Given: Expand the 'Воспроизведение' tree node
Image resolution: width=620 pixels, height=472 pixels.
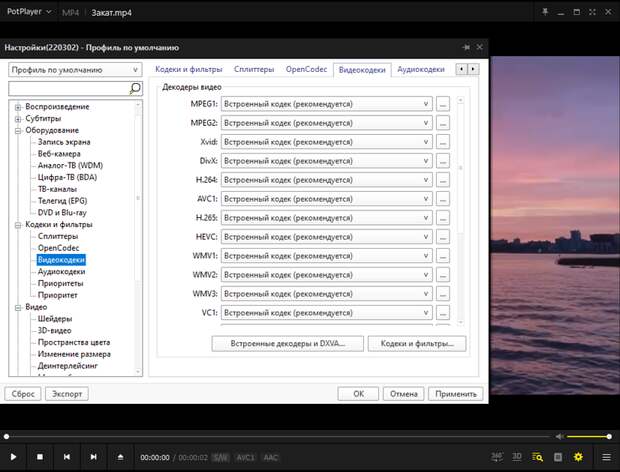Looking at the screenshot, I should tap(17, 107).
